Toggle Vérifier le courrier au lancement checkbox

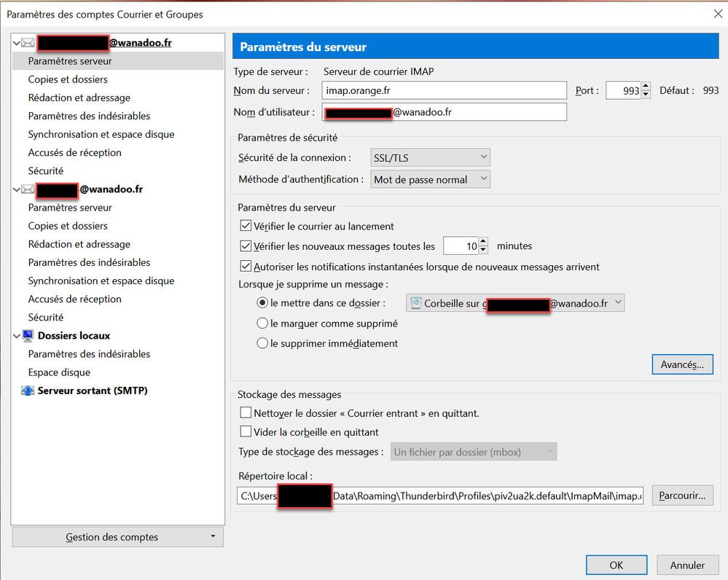[246, 227]
